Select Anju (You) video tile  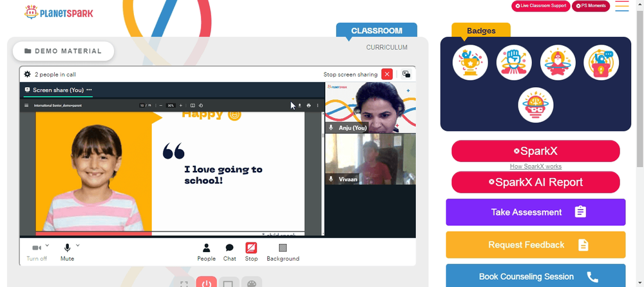point(370,107)
